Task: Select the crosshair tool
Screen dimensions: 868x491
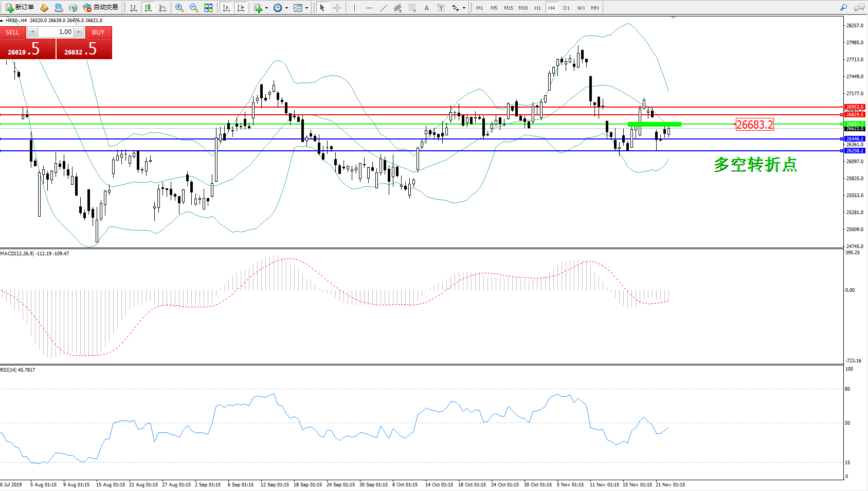Action: point(337,8)
